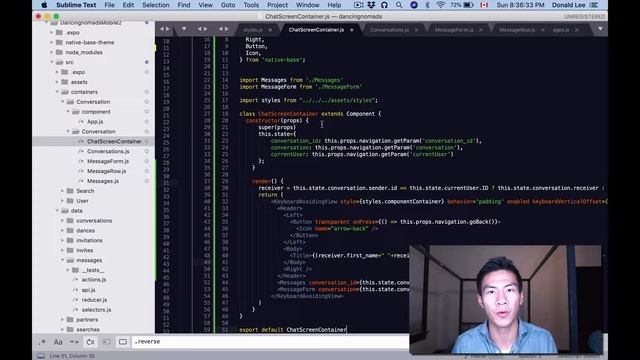Image resolution: width=640 pixels, height=360 pixels.
Task: Click the Dropbox menu bar icon
Action: (x=371, y=5)
